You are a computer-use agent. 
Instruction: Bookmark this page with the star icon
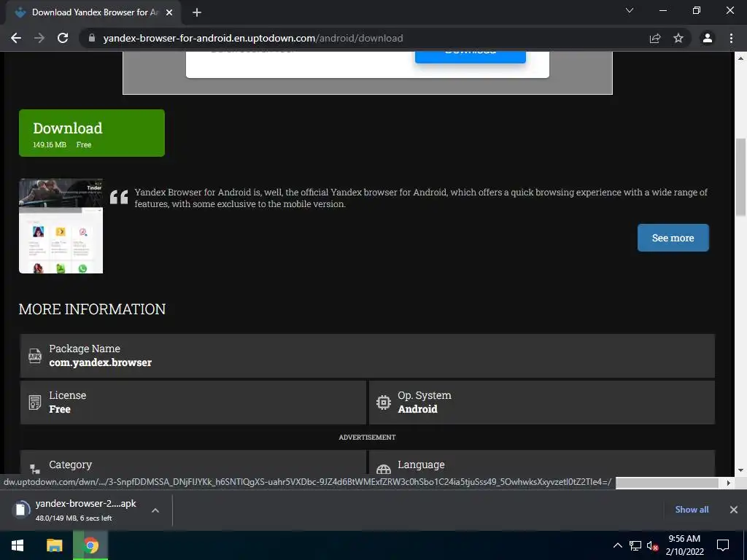pyautogui.click(x=678, y=38)
